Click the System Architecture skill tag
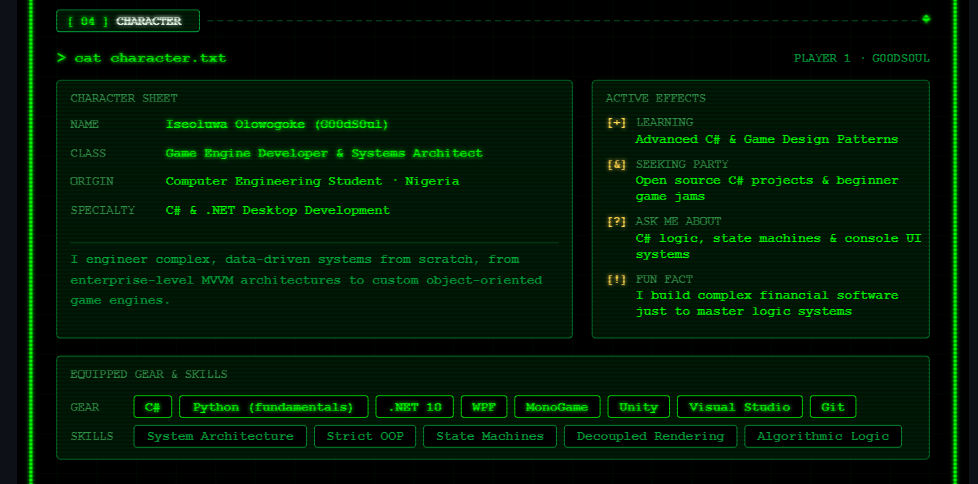The width and height of the screenshot is (978, 484). [220, 437]
